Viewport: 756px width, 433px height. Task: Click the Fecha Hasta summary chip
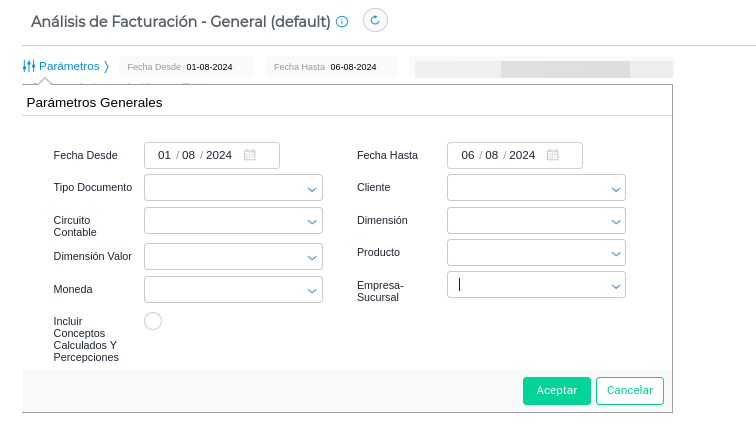click(331, 67)
